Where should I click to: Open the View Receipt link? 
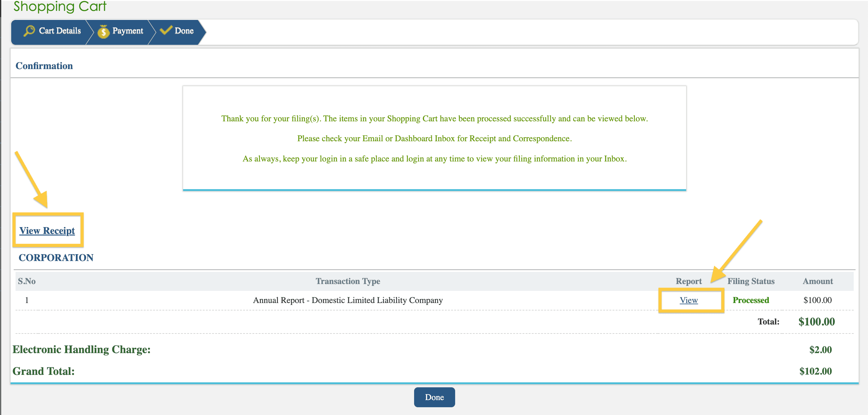tap(47, 231)
